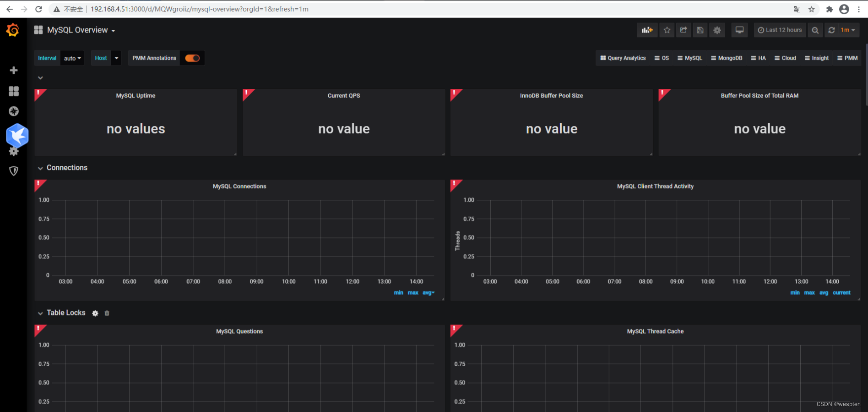Click the page vertical scrollbar

[866, 75]
